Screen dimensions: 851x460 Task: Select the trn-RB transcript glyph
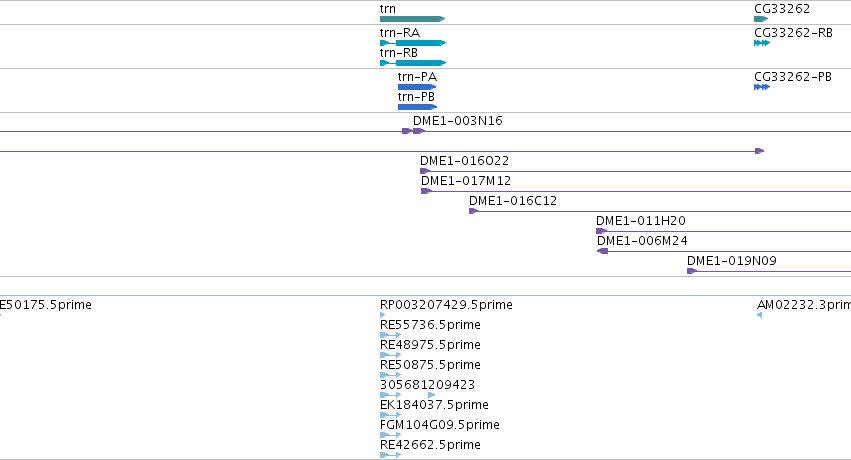click(413, 63)
